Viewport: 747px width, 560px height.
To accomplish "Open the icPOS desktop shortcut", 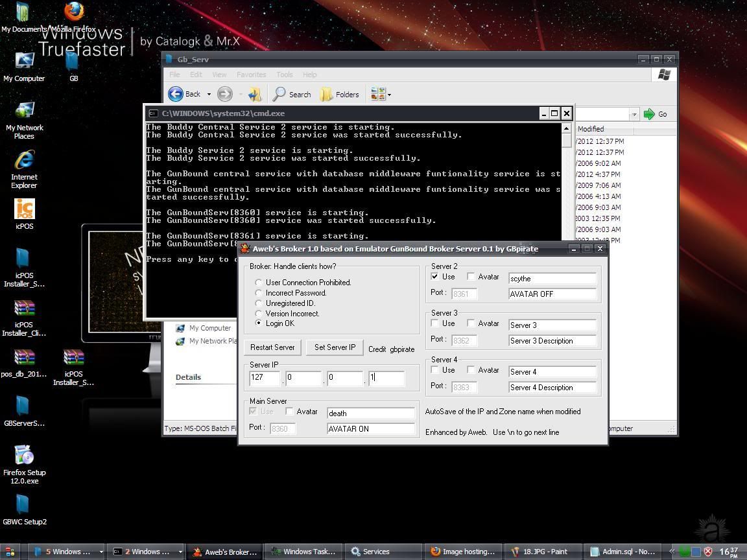I will (24, 210).
